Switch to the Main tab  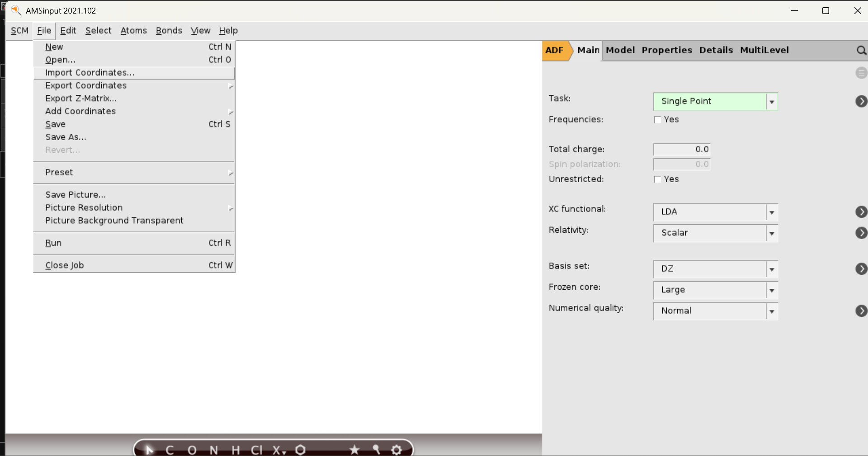[588, 51]
